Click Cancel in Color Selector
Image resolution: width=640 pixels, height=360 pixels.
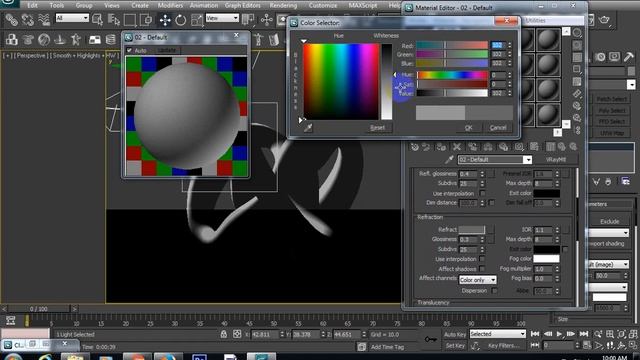(498, 128)
